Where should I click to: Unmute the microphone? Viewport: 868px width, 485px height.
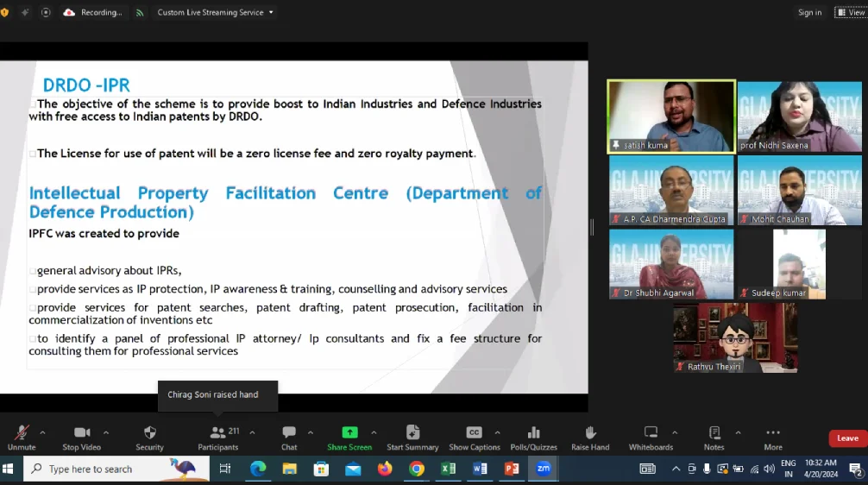click(22, 437)
